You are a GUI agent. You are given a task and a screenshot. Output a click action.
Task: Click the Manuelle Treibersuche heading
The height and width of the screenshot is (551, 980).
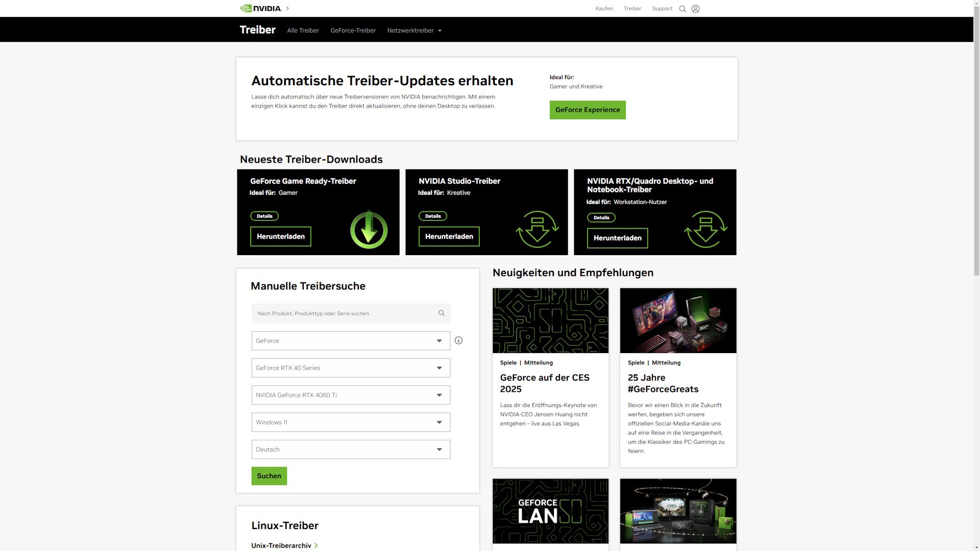[x=308, y=286]
